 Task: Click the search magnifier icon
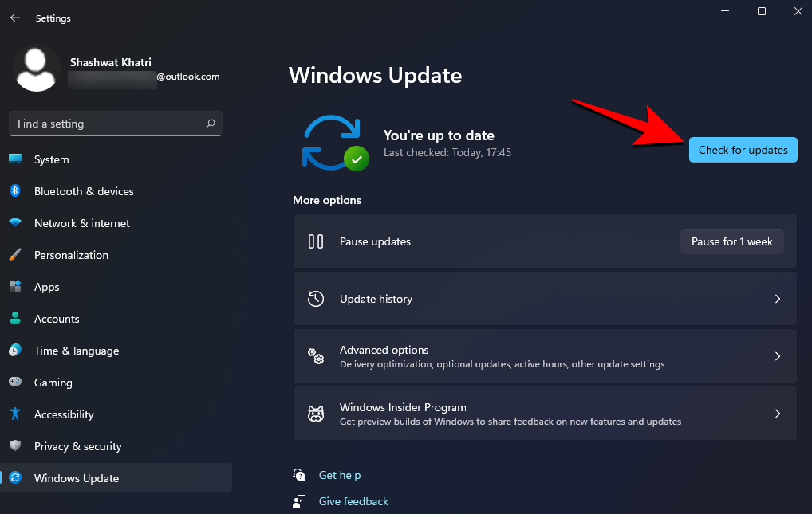pos(211,124)
